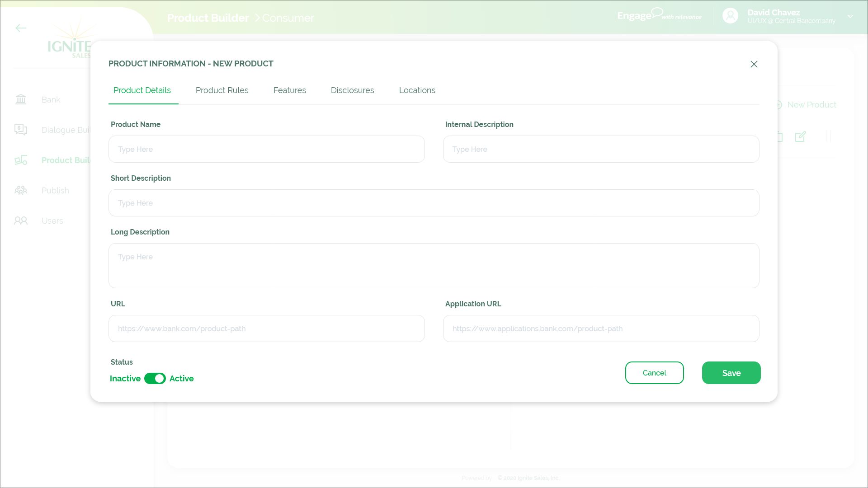Screen dimensions: 868x488
Task: Open the Publish sidebar icon
Action: coord(21,190)
